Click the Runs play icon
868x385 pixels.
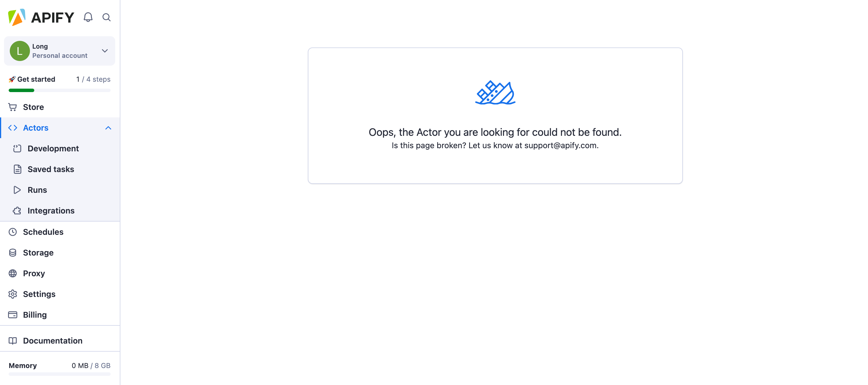pos(17,190)
